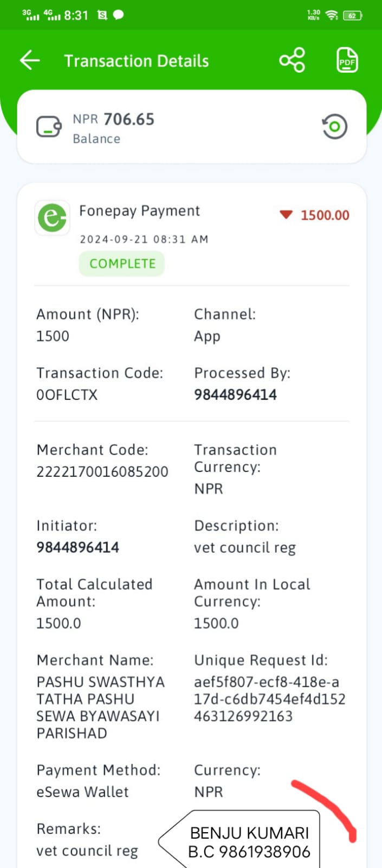This screenshot has height=868, width=382.
Task: Go back using the arrow icon
Action: click(x=30, y=60)
